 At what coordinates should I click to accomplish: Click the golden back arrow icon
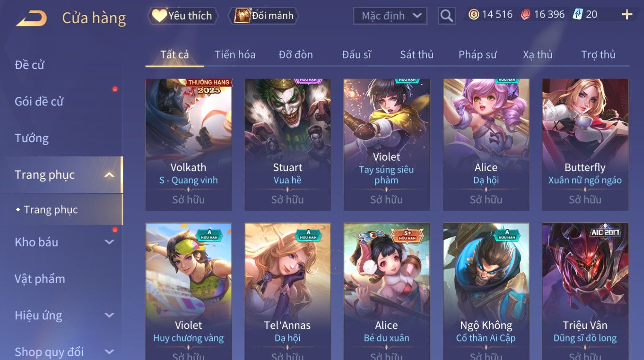tap(32, 18)
